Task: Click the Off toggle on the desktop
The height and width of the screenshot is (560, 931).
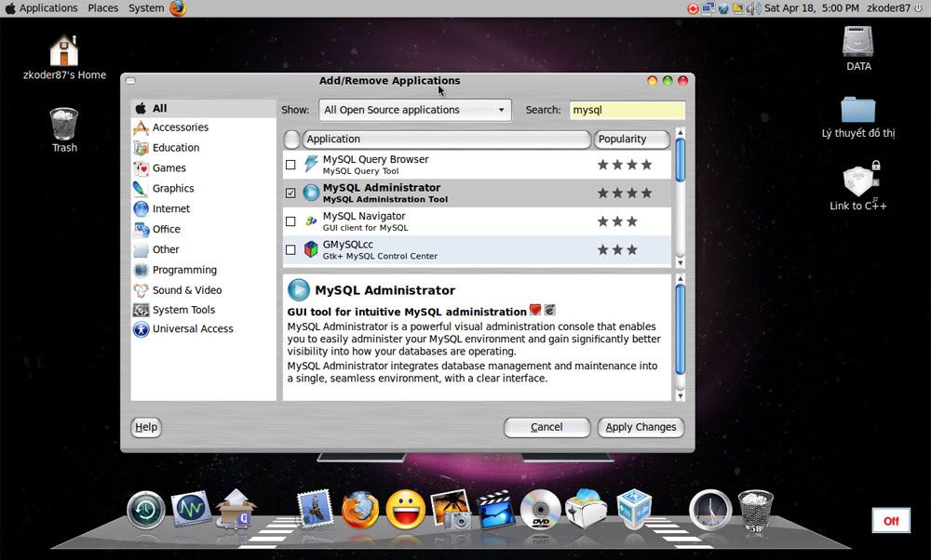Action: click(891, 522)
